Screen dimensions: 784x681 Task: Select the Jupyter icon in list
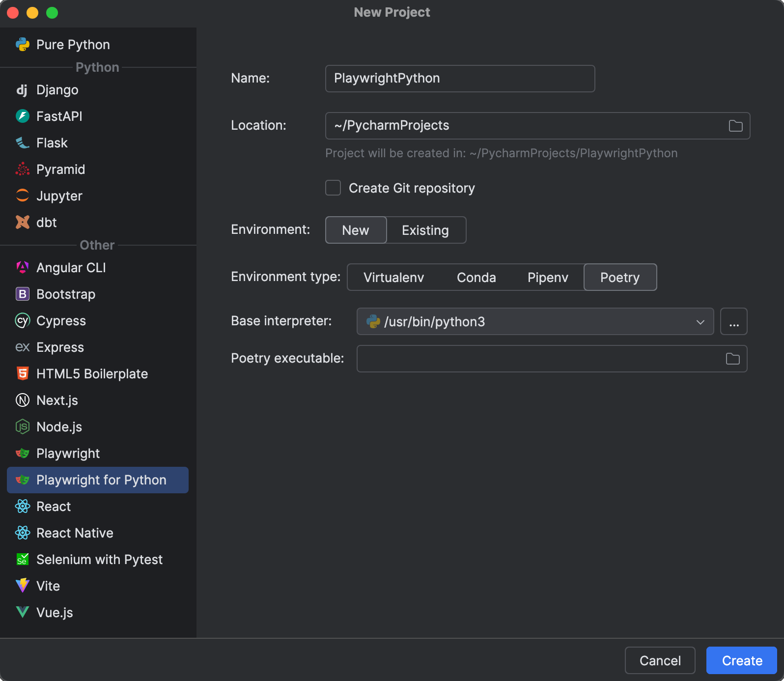(23, 196)
